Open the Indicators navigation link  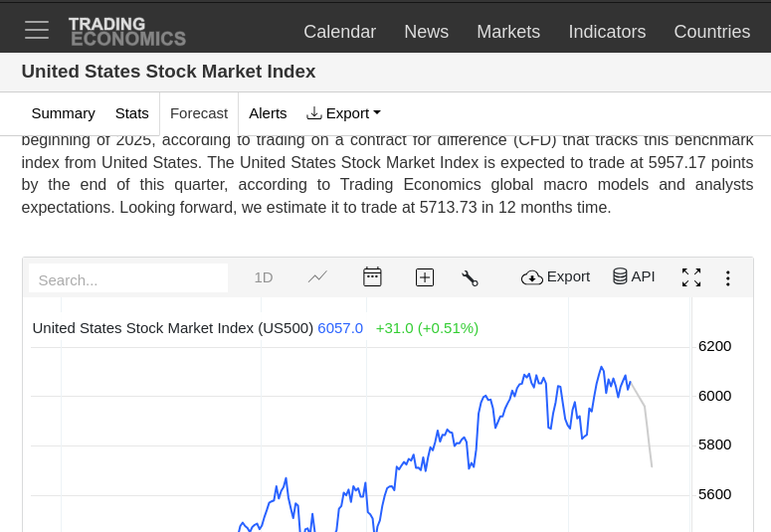(607, 32)
